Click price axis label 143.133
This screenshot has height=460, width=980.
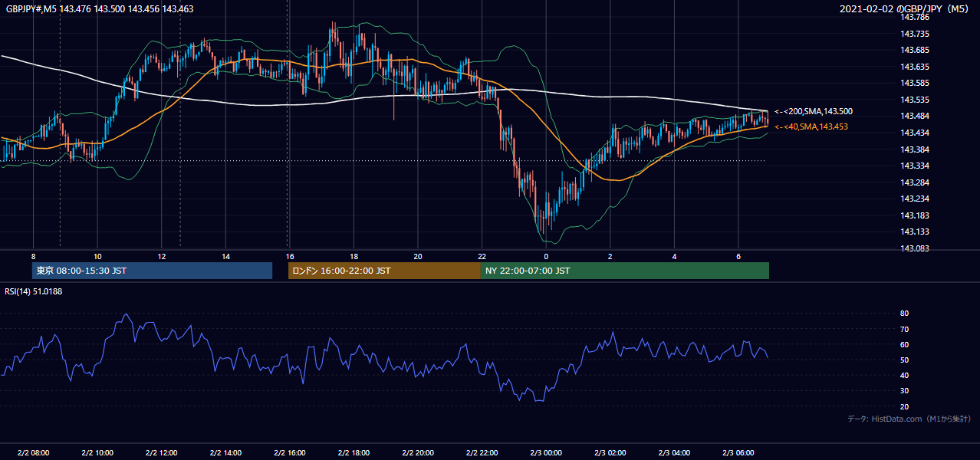(x=916, y=232)
